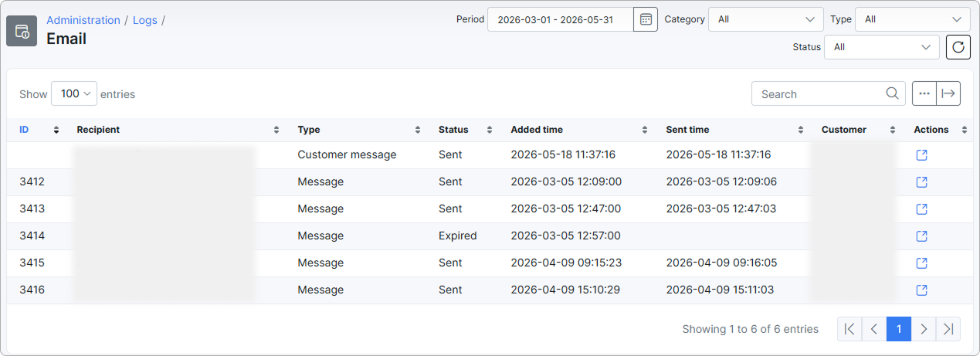Sort table by ID column
Viewport: 980px width, 356px height.
39,130
